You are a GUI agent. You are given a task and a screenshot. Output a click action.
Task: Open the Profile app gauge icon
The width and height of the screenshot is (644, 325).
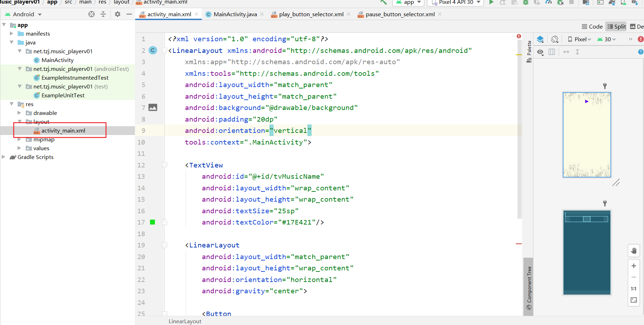[549, 2]
